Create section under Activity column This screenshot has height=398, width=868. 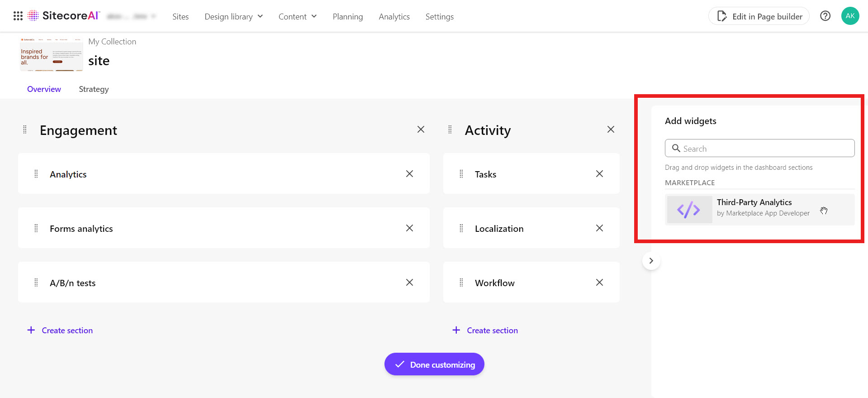click(x=485, y=331)
